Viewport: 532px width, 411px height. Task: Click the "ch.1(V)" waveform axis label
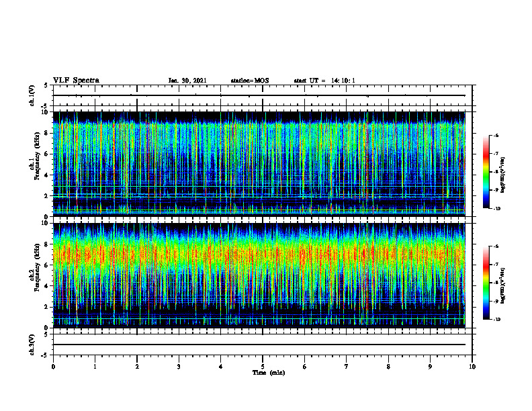[32, 95]
